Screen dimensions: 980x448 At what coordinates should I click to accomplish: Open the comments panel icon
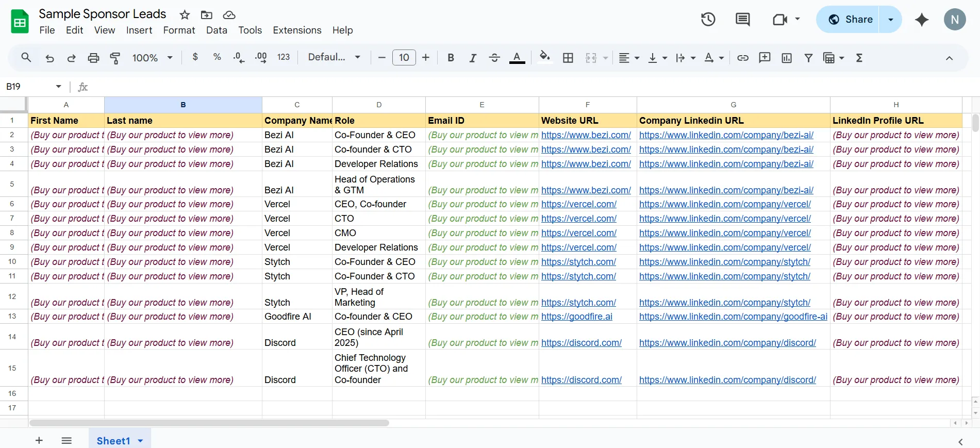pyautogui.click(x=742, y=20)
